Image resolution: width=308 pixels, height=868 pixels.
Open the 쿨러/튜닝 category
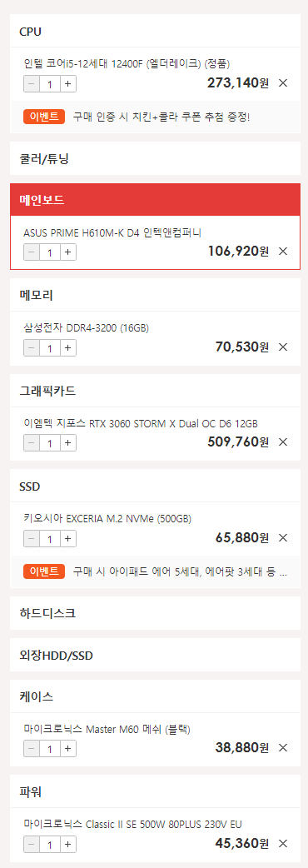155,159
